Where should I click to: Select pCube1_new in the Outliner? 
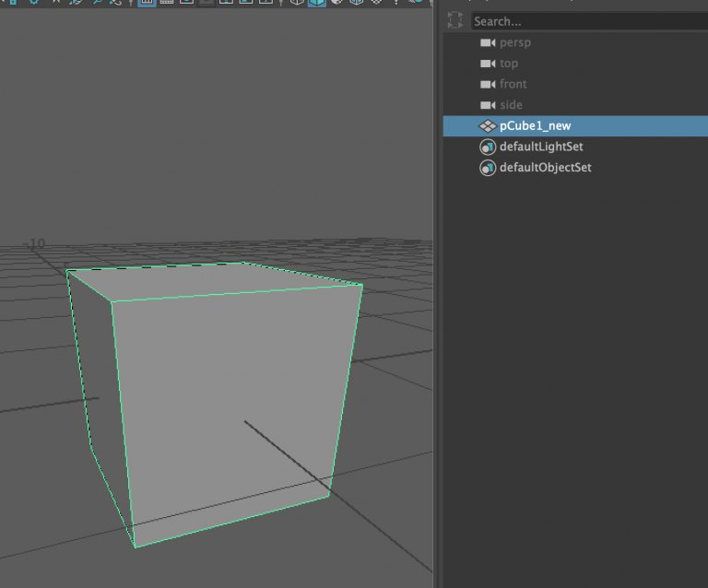click(x=575, y=126)
